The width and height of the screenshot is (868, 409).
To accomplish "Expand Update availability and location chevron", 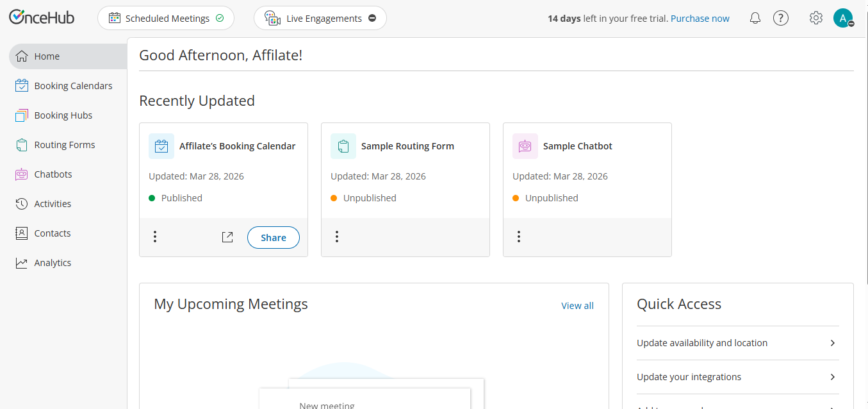I will coord(833,343).
